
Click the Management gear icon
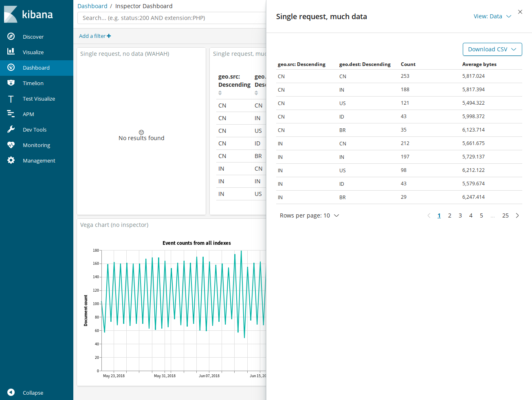[x=11, y=160]
